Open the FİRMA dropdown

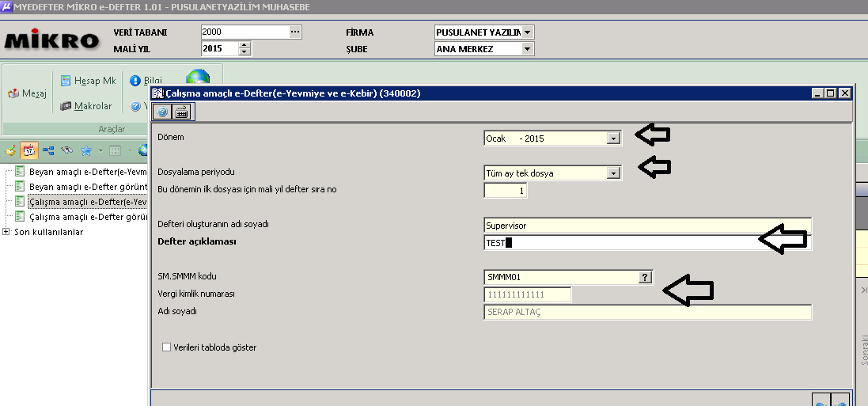[527, 32]
